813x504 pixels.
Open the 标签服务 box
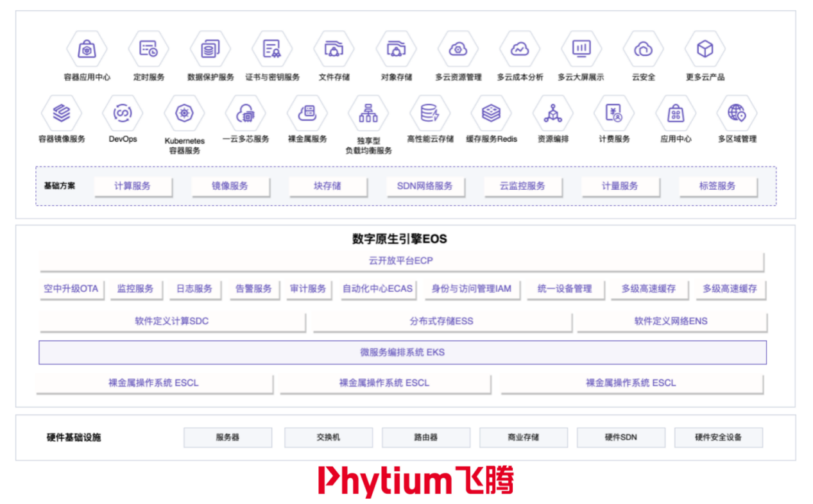(718, 186)
